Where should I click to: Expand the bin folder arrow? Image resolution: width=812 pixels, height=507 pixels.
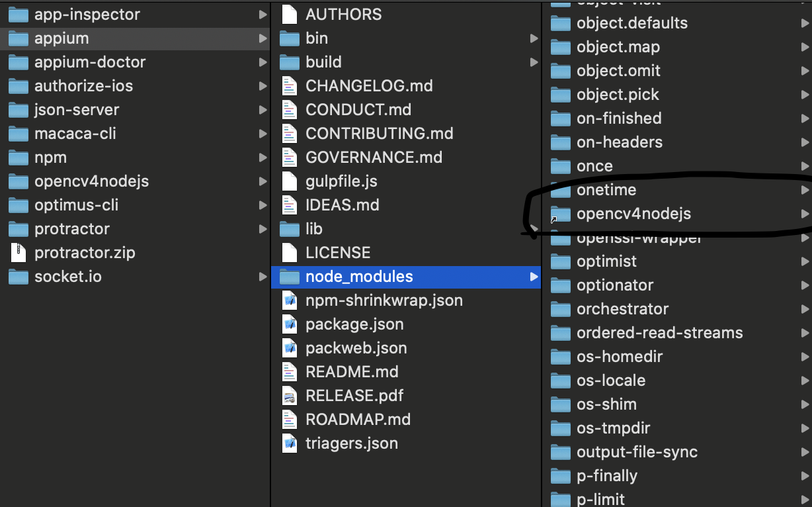(x=534, y=38)
